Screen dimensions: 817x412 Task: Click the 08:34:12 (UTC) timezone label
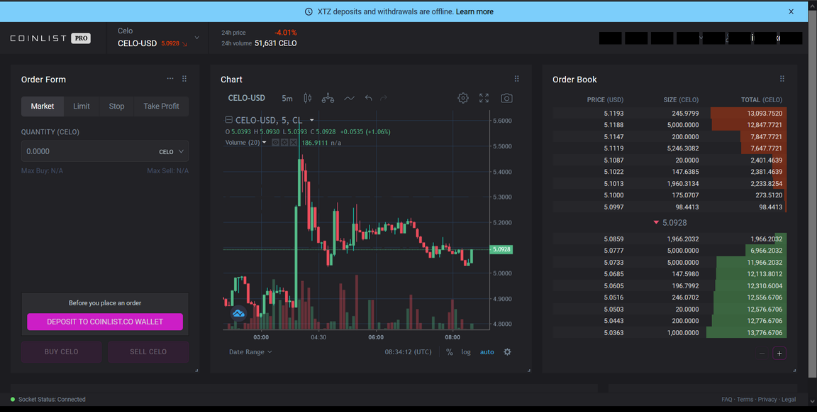408,352
